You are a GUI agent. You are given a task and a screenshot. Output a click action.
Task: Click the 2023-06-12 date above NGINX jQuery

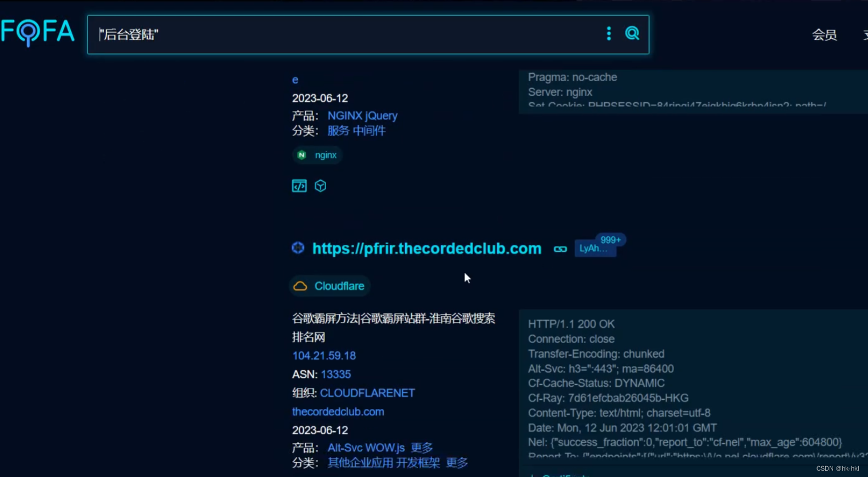[320, 98]
